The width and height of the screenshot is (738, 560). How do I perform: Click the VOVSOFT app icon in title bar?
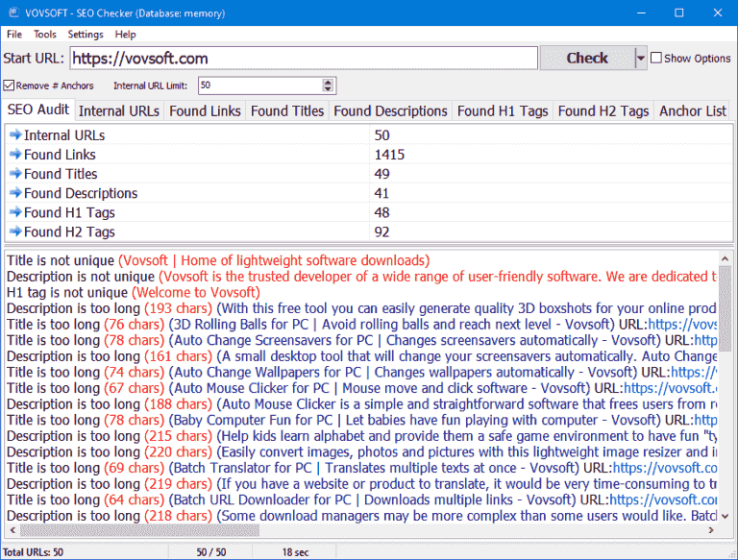13,12
